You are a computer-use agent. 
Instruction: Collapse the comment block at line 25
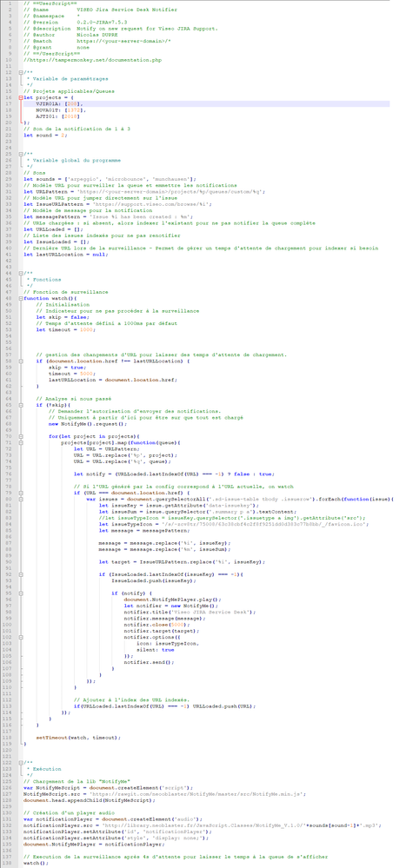[20, 153]
